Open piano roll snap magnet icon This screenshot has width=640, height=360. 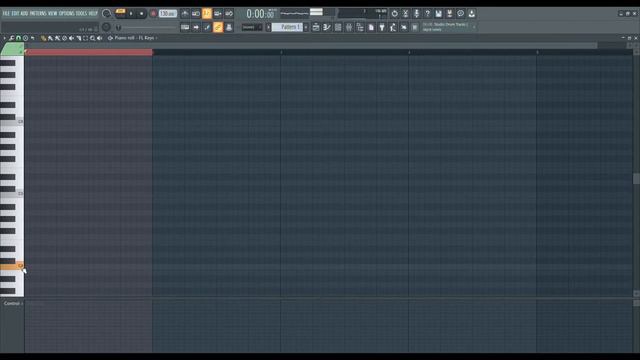(18, 38)
